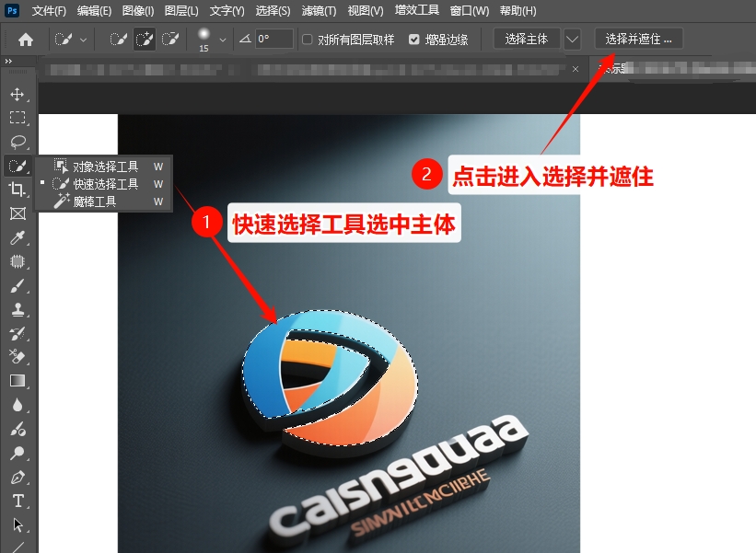Select the Move tool
The width and height of the screenshot is (756, 553).
click(x=17, y=95)
